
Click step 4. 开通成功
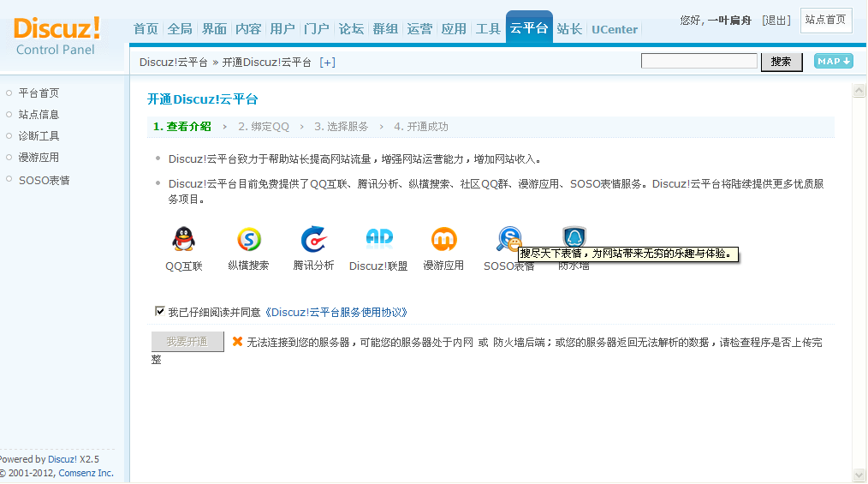pyautogui.click(x=421, y=127)
